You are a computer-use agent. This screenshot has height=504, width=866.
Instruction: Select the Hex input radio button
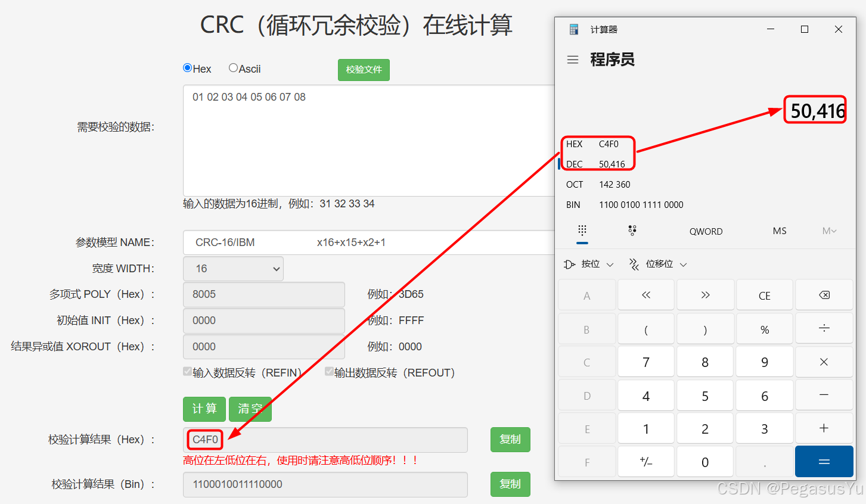pyautogui.click(x=187, y=68)
